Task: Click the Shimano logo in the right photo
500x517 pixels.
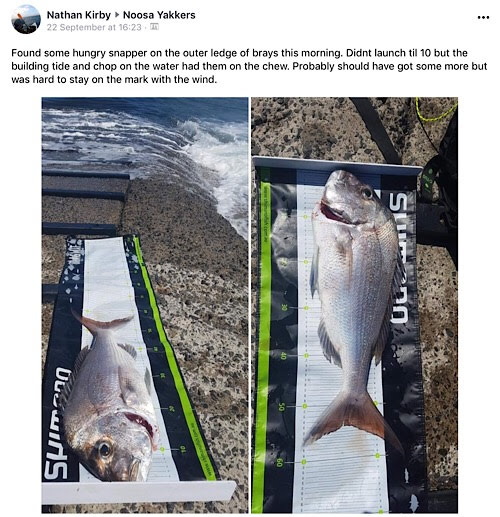Action: tap(399, 258)
